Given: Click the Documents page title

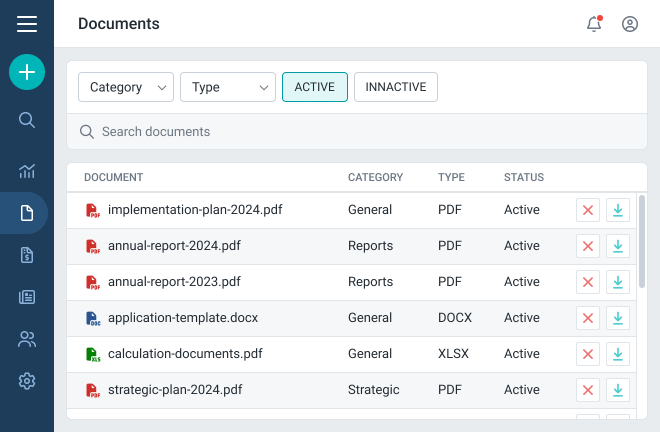Looking at the screenshot, I should click(119, 24).
